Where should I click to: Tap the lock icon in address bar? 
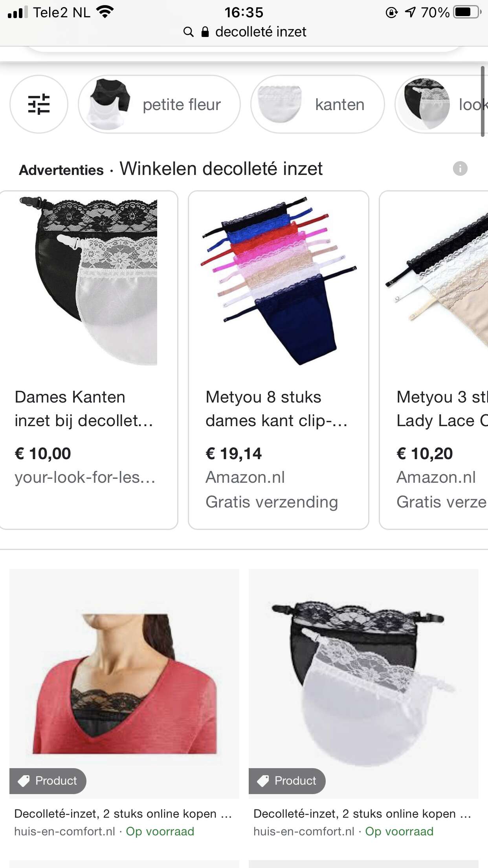[205, 32]
